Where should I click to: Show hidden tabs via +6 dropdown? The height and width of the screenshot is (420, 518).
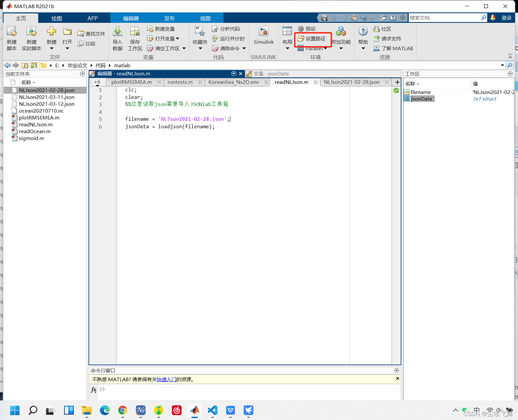[97, 83]
